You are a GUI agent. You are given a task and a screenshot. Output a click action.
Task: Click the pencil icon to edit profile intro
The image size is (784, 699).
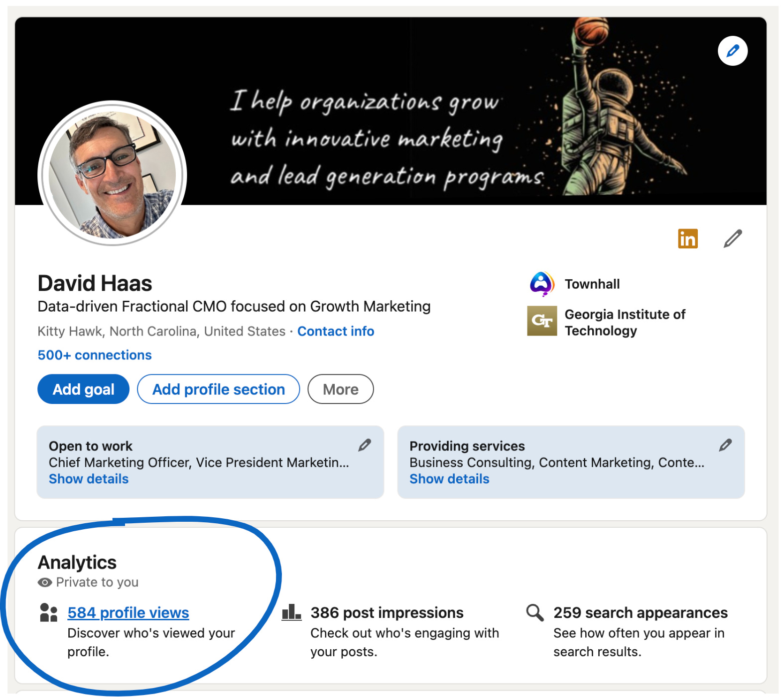(733, 238)
